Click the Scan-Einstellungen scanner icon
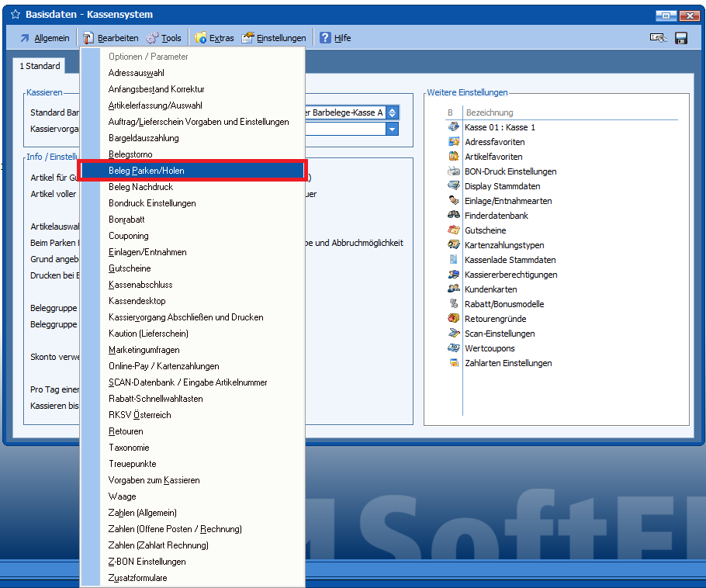This screenshot has height=588, width=706. 454,333
